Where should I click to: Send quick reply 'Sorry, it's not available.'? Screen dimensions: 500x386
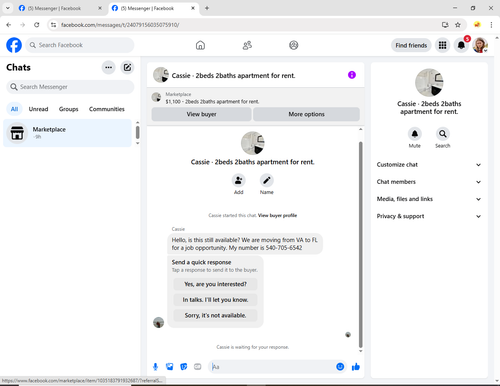(215, 315)
